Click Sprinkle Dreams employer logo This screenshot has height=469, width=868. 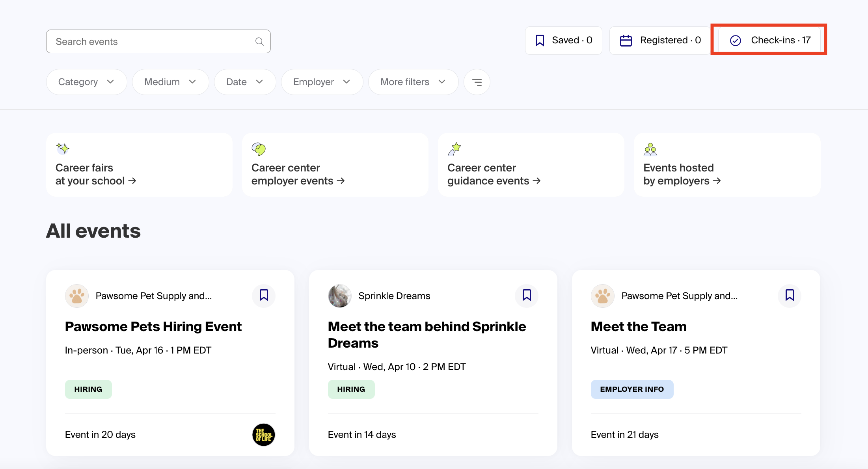click(339, 296)
